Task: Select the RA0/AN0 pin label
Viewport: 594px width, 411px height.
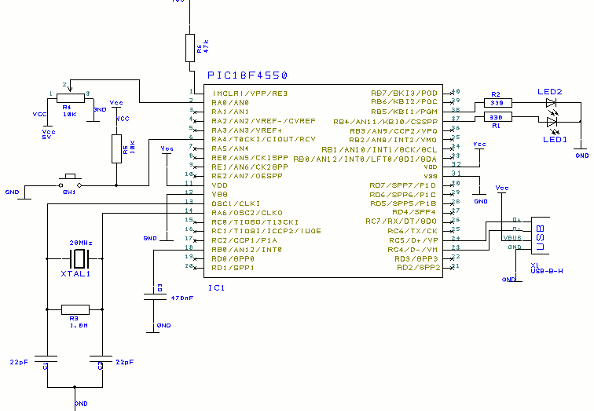Action: click(x=230, y=103)
